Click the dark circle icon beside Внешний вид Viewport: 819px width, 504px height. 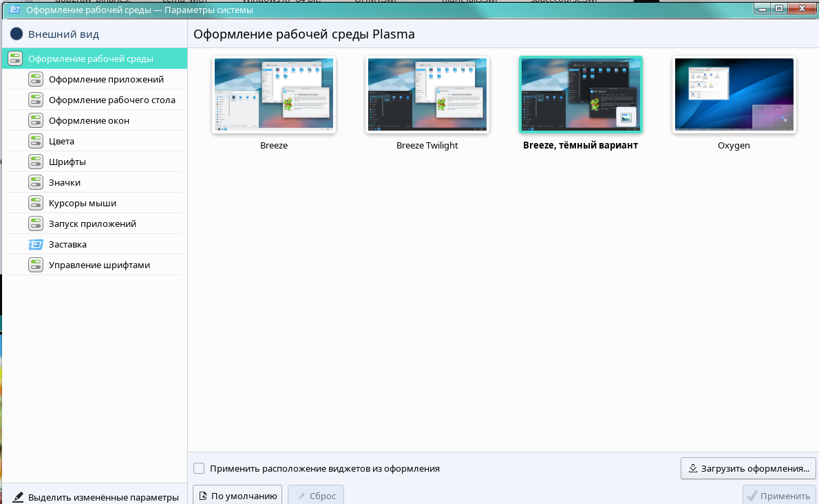[17, 34]
